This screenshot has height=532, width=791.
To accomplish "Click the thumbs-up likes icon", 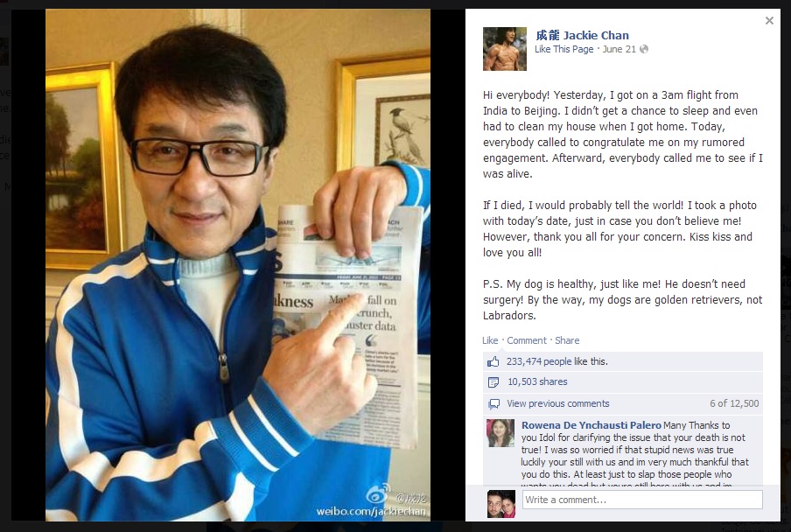I will tap(493, 361).
